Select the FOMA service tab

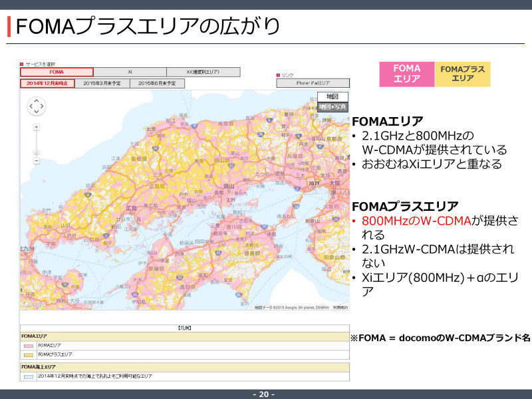(57, 72)
